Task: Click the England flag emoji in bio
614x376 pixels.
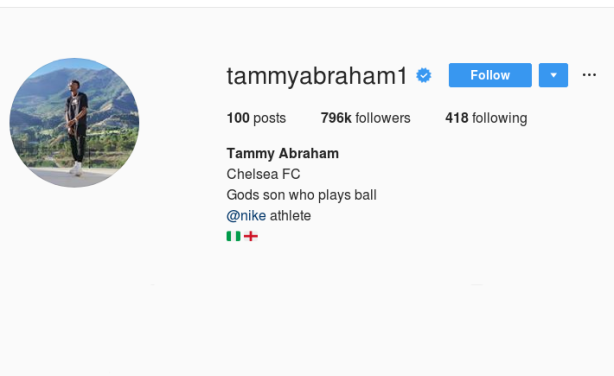Action: 251,236
